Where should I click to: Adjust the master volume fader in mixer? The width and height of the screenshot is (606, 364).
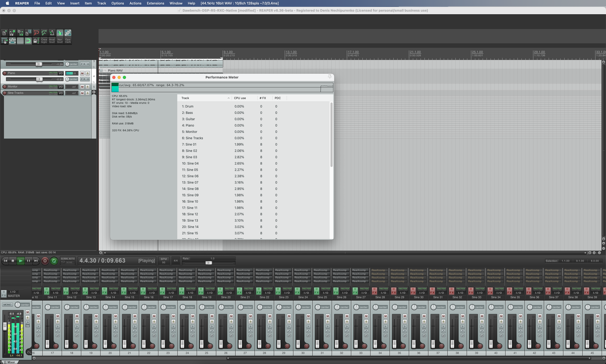[x=5, y=326]
